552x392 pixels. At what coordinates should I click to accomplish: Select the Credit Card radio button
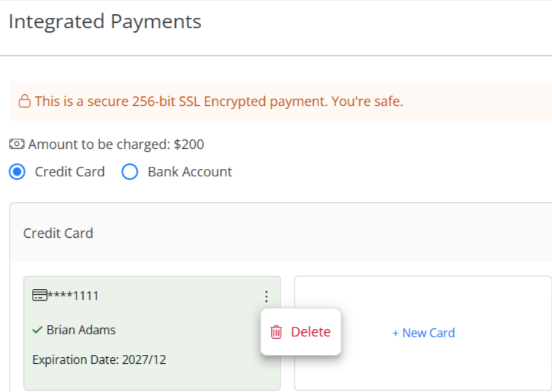(x=17, y=172)
